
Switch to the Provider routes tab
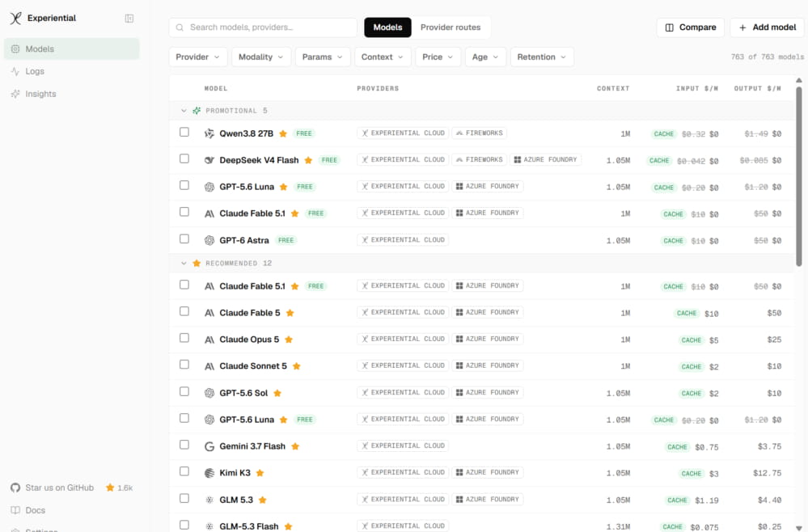451,27
